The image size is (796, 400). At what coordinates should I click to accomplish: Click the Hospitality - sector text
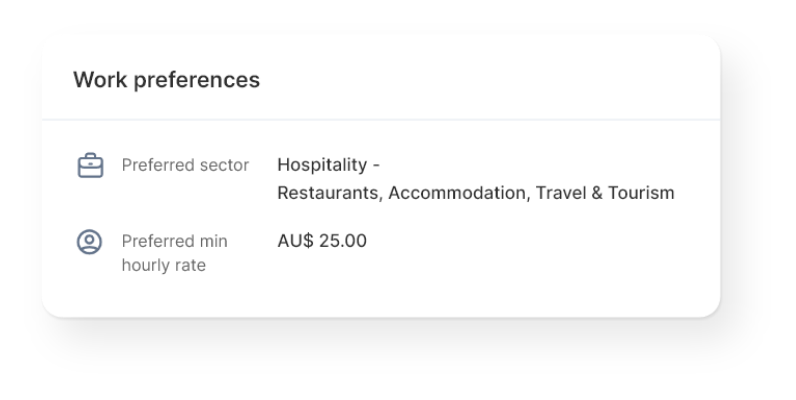click(328, 165)
